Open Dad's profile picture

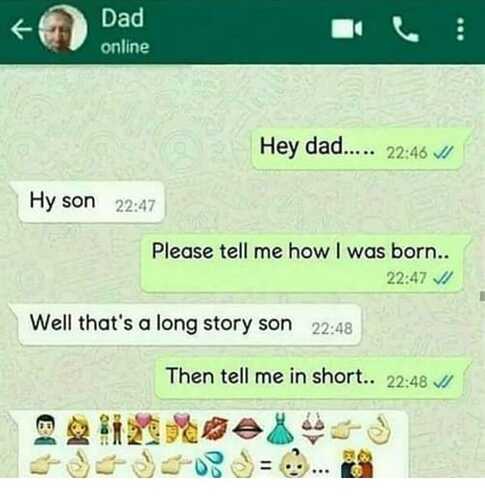pos(63,29)
